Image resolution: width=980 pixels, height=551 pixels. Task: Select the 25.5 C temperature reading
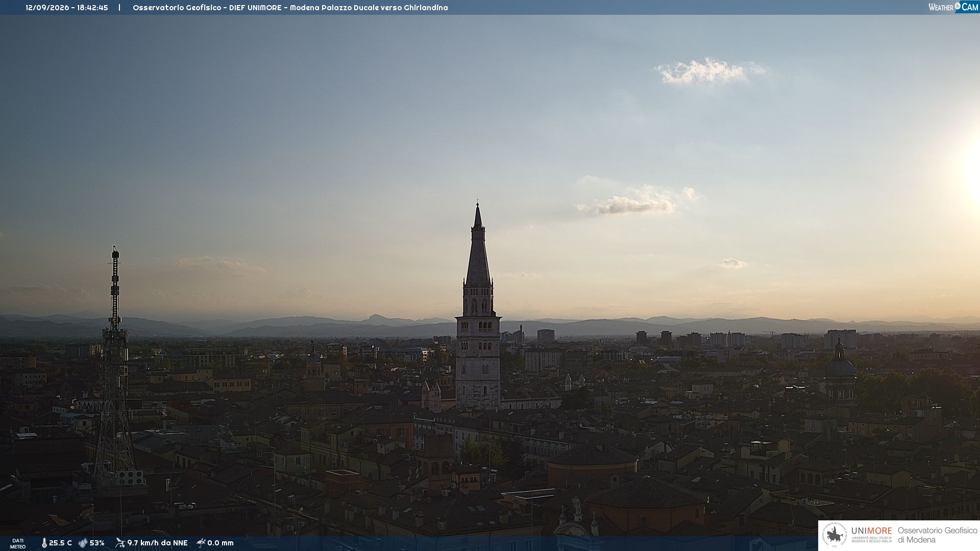(x=60, y=543)
